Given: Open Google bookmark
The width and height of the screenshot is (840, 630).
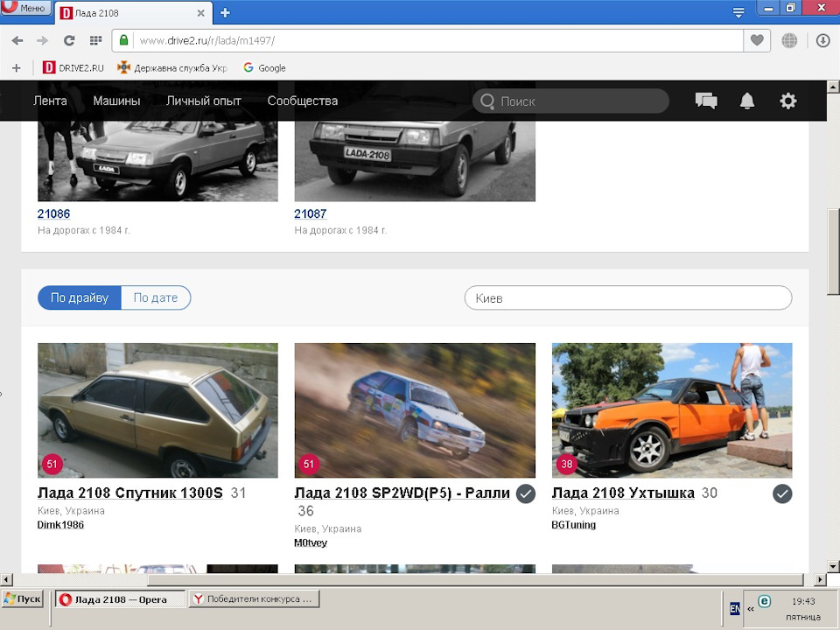Looking at the screenshot, I should point(264,68).
